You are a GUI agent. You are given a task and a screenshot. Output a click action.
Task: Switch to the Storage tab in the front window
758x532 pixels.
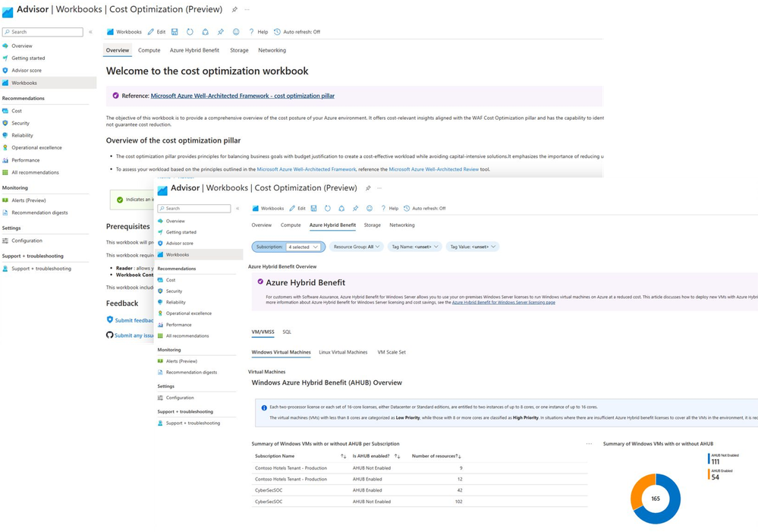373,225
